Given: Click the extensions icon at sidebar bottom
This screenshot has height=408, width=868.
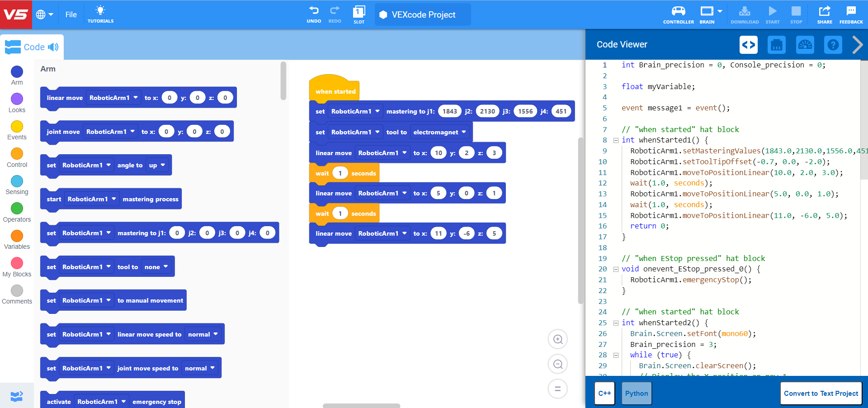Looking at the screenshot, I should point(17,396).
